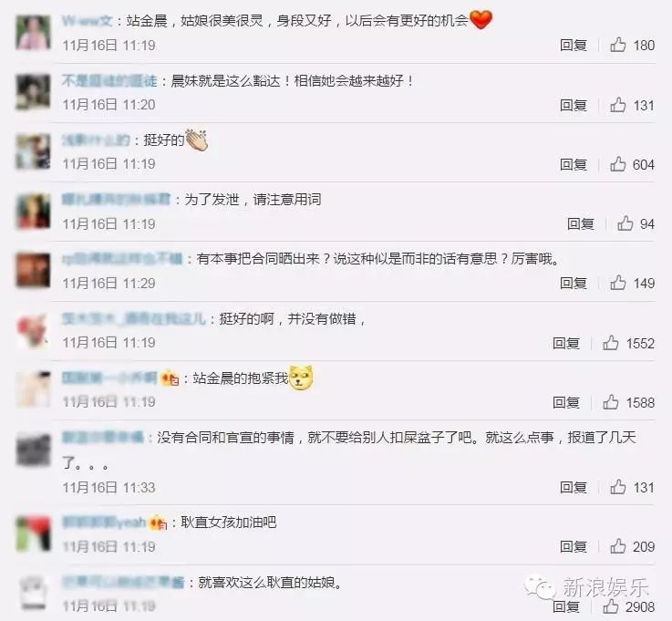Reply to the 为了发泄，请注意用词 comment
This screenshot has width=672, height=621.
click(580, 223)
